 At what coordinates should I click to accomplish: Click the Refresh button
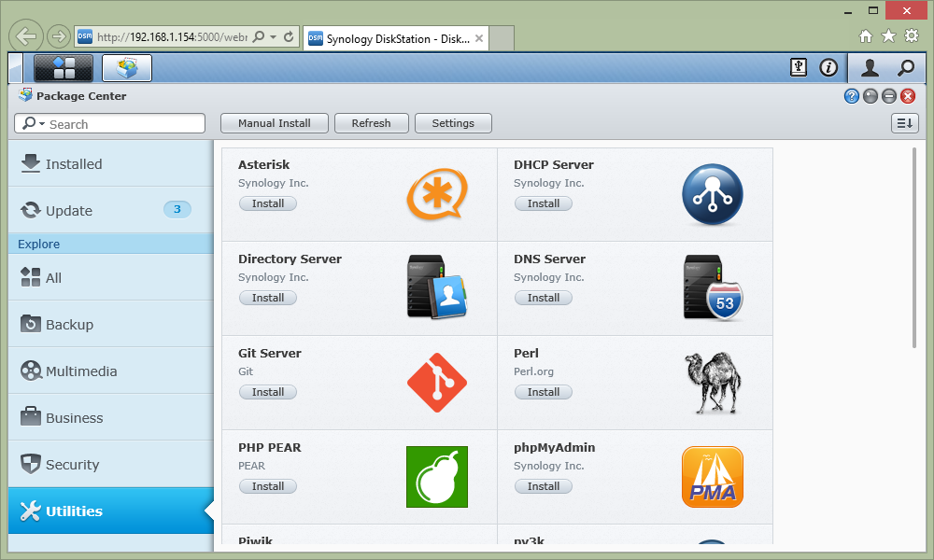point(371,123)
